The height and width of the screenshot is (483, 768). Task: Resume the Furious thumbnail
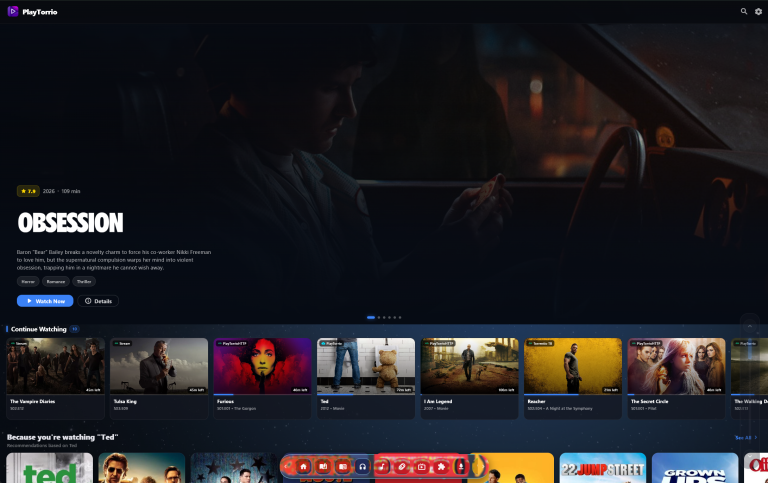(x=263, y=366)
